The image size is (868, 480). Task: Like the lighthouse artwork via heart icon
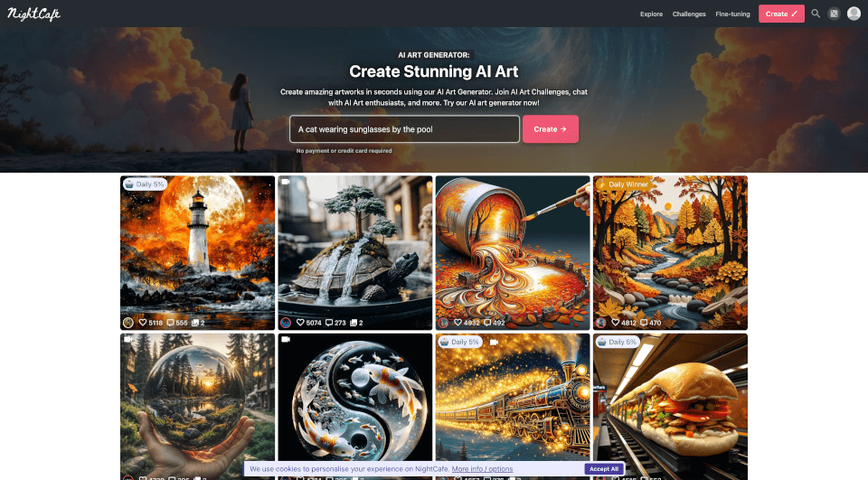[143, 323]
